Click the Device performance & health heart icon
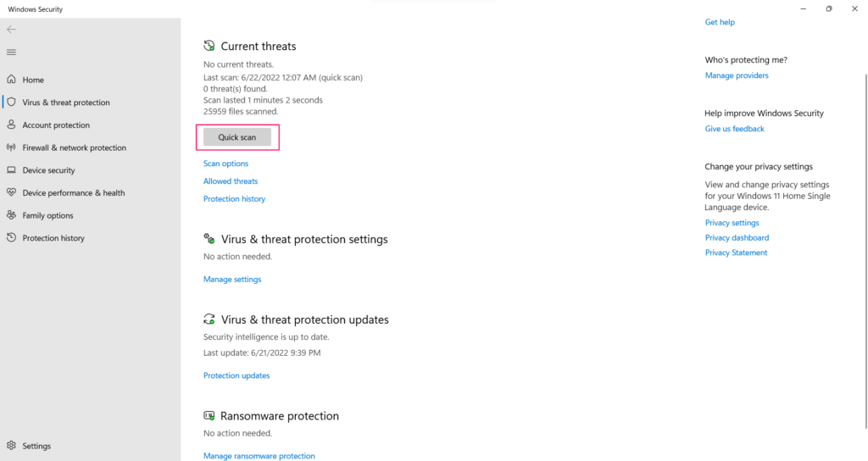Screen dimensions: 868x461 click(x=11, y=192)
